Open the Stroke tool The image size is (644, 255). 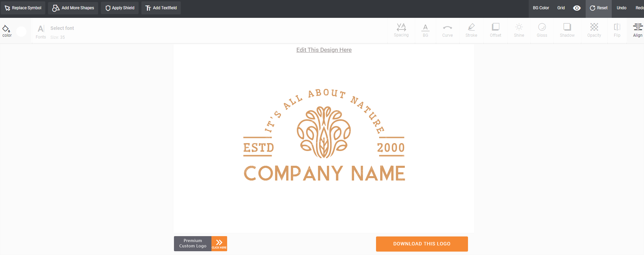[471, 31]
